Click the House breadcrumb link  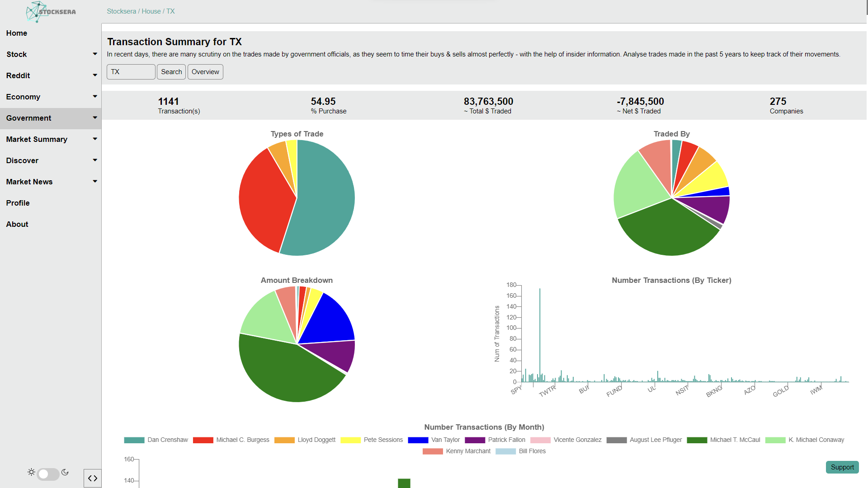point(151,11)
